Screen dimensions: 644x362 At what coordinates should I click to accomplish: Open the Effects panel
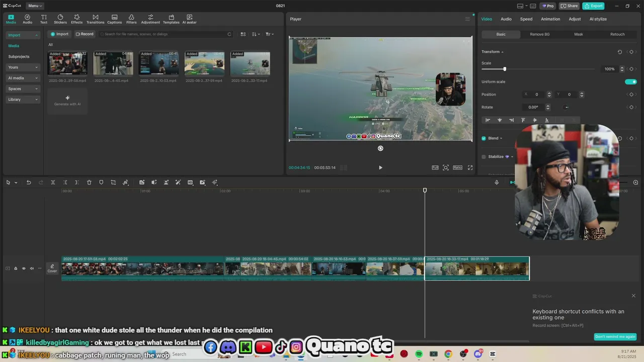tap(76, 19)
